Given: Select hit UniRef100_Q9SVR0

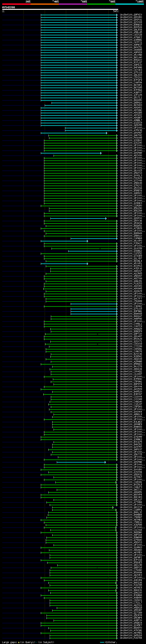Looking at the screenshot, I should (x=131, y=17).
